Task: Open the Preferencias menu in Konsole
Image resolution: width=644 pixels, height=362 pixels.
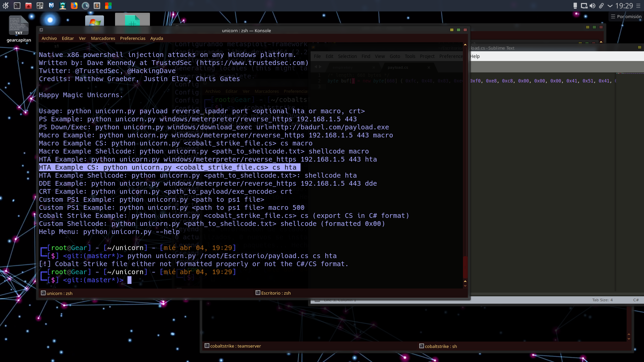Action: point(132,38)
